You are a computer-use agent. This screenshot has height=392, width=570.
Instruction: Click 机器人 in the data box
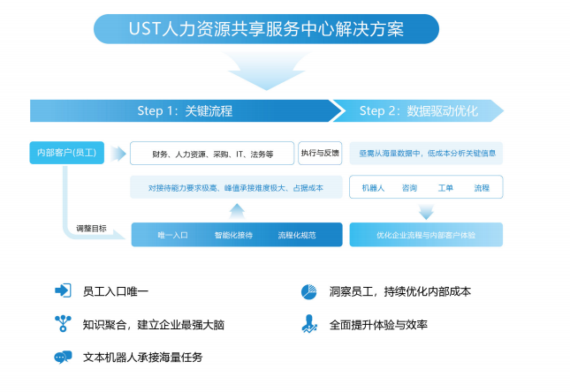click(x=373, y=188)
